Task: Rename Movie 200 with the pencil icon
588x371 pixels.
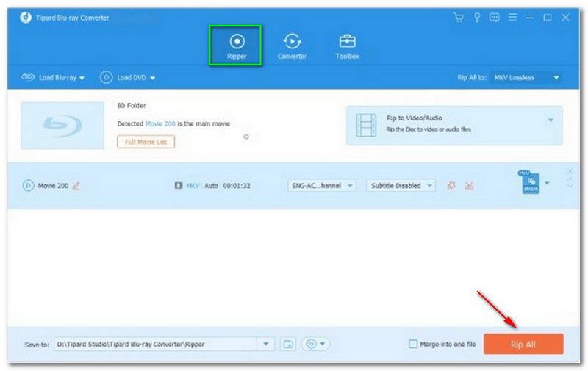Action: coord(76,185)
